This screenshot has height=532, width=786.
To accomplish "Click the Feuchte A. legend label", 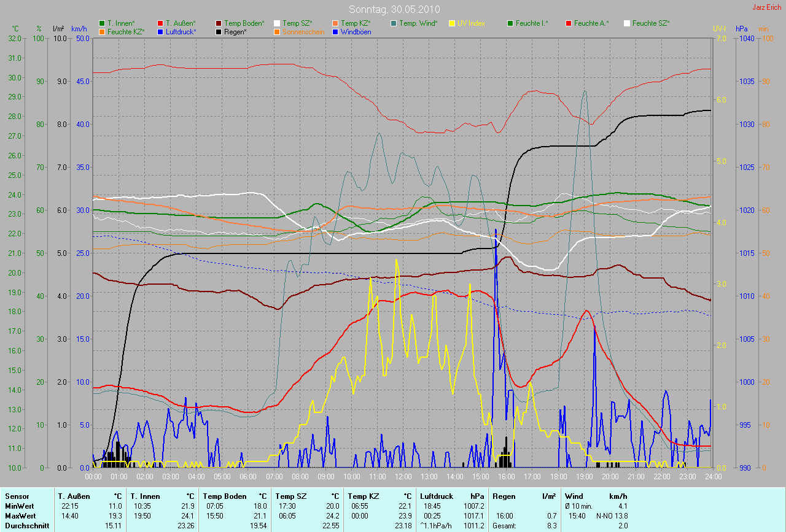I will [591, 23].
